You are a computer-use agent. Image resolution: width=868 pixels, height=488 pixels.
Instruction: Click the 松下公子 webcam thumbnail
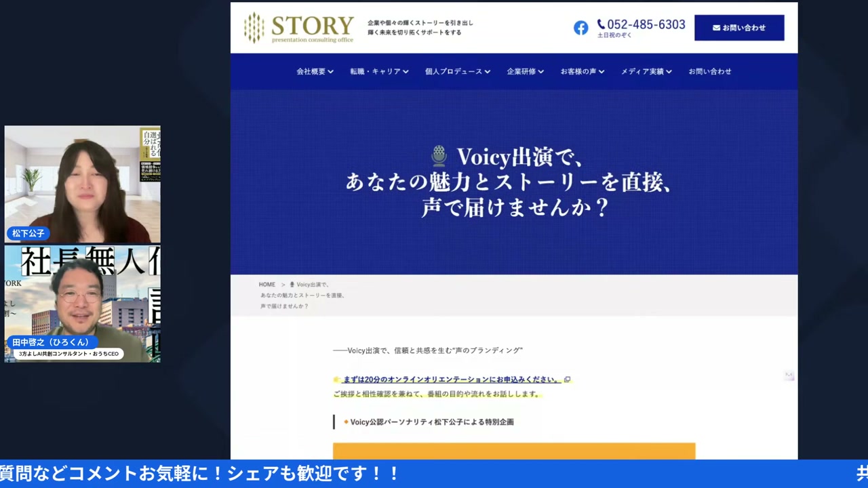pyautogui.click(x=82, y=184)
